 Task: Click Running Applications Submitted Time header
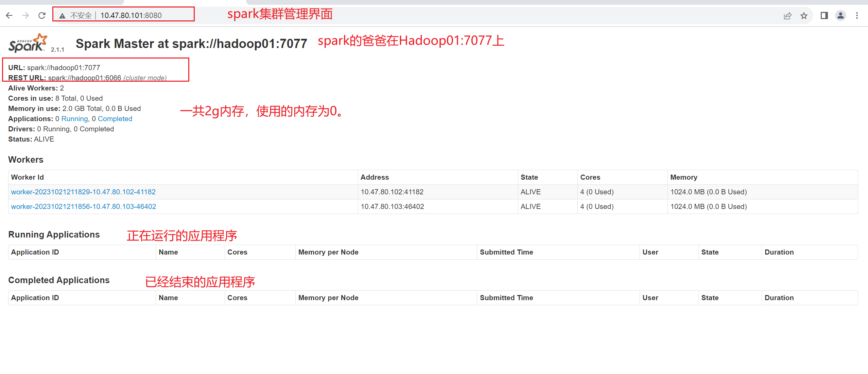click(x=506, y=252)
